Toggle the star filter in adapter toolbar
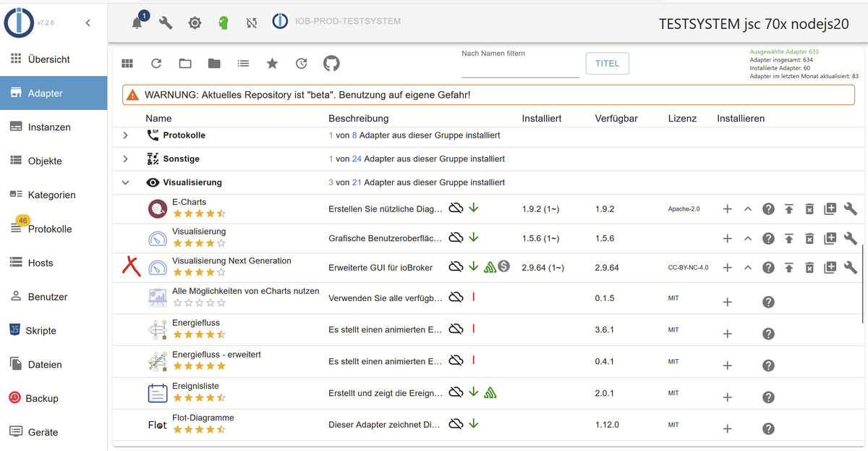 pos(272,64)
